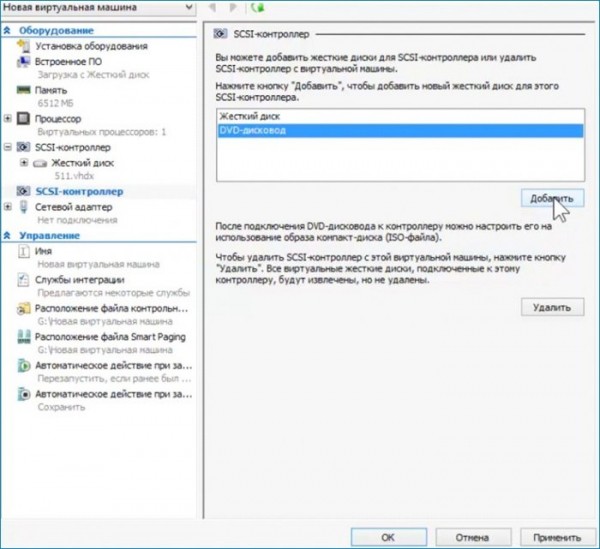Click the back navigation arrow in toolbar
The width and height of the screenshot is (600, 549).
tap(212, 7)
